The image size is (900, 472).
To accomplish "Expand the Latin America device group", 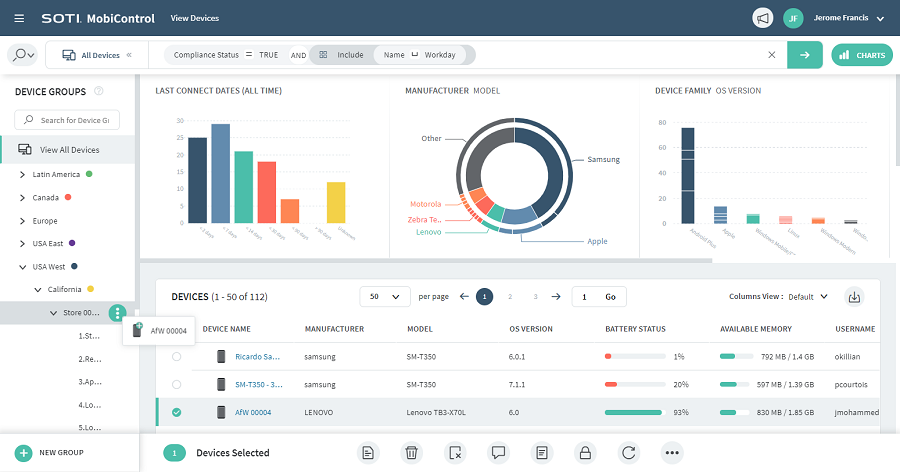I will click(23, 174).
